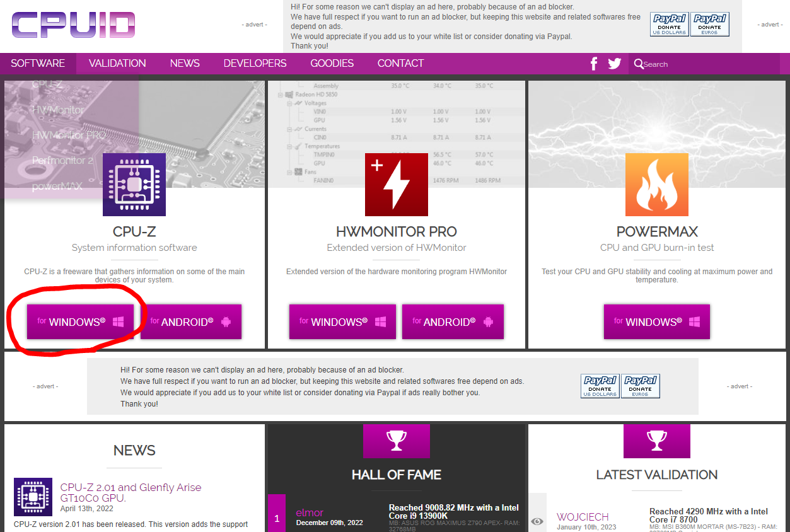Open the CONTACT menu
Viewport: 790px width, 532px height.
[x=400, y=63]
